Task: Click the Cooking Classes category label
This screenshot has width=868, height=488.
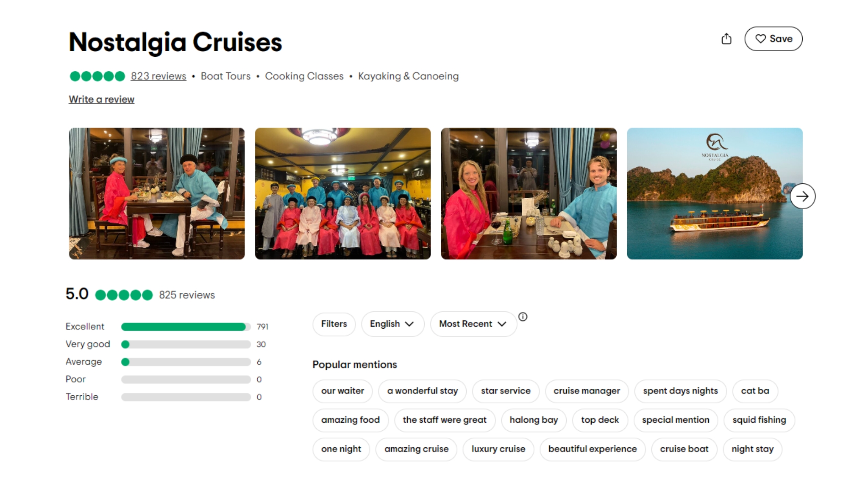Action: pyautogui.click(x=303, y=76)
